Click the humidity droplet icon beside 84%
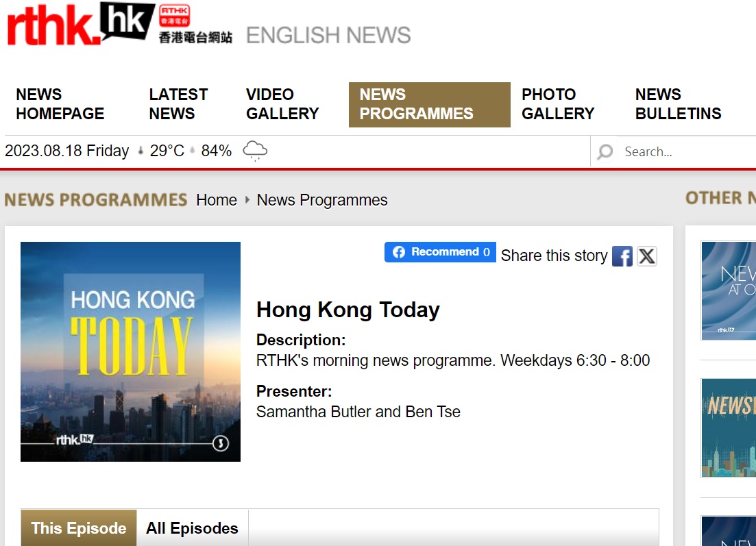This screenshot has width=756, height=546. pos(193,149)
